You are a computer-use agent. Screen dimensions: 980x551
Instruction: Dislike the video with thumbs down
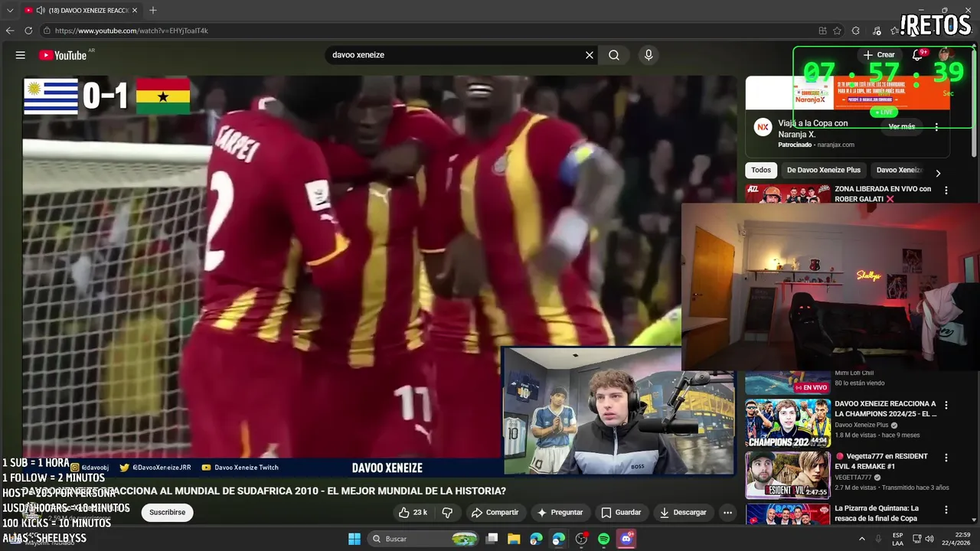[x=447, y=512]
